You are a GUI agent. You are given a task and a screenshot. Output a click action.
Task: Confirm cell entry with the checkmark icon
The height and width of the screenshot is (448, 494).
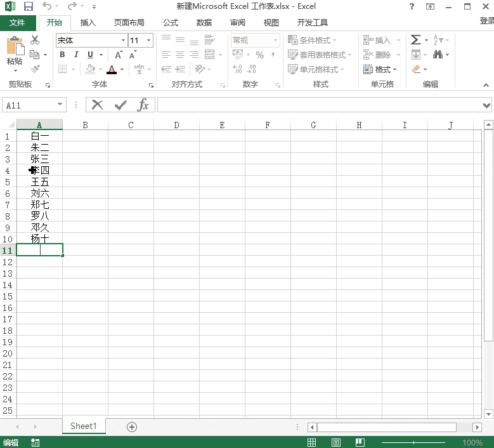pos(120,105)
